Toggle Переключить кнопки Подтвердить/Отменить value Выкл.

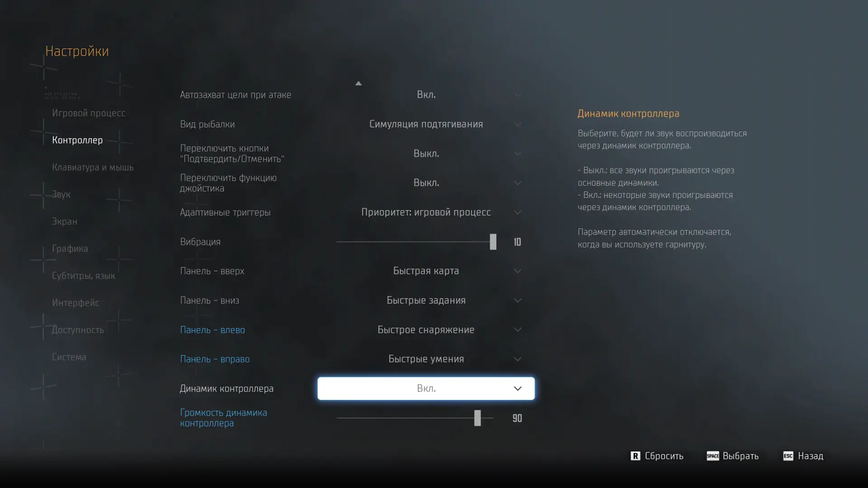pos(426,153)
